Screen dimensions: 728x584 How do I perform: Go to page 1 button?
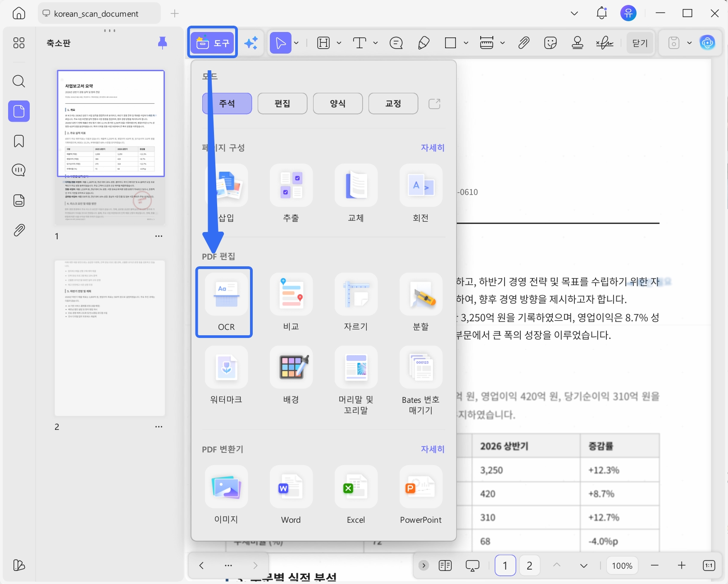tap(505, 566)
